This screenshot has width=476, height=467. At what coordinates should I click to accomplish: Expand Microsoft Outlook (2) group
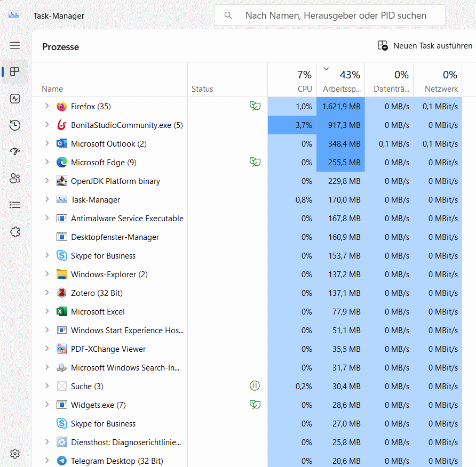pyautogui.click(x=47, y=143)
